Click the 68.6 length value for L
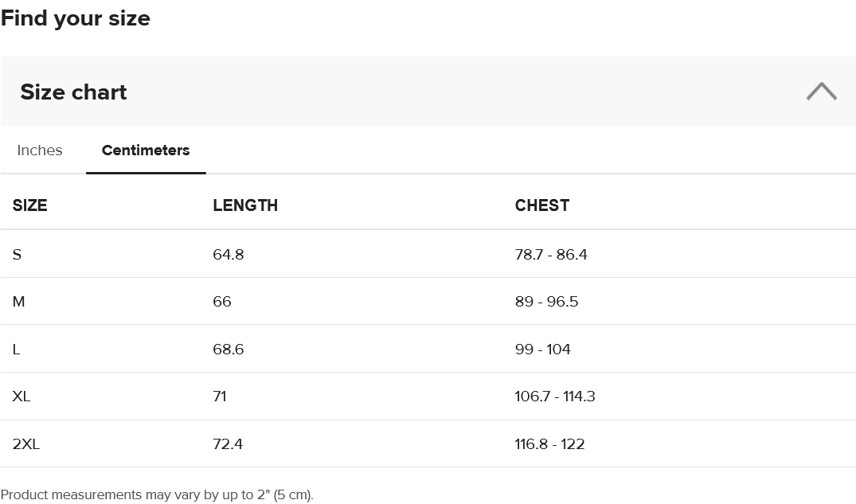This screenshot has width=856, height=504. click(x=229, y=350)
